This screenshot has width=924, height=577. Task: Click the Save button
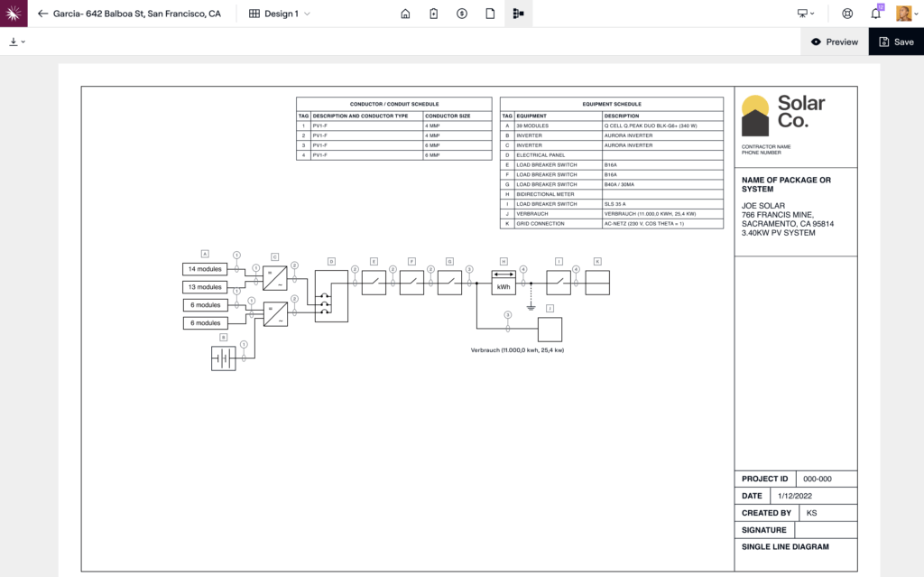point(896,42)
